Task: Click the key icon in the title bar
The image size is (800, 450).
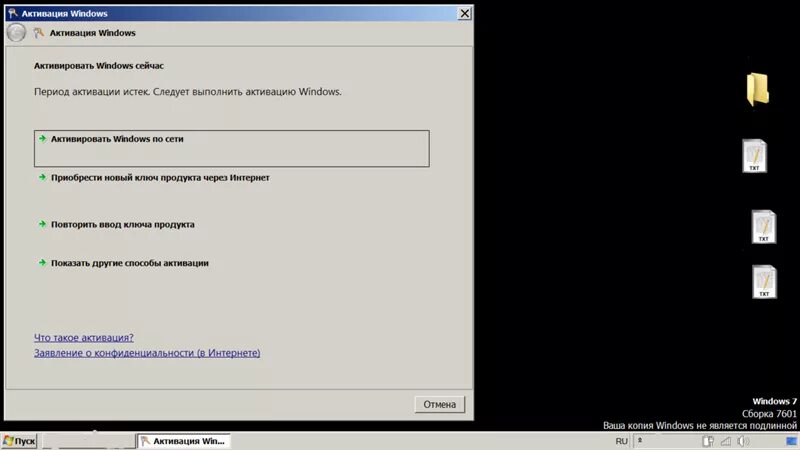Action: click(13, 13)
